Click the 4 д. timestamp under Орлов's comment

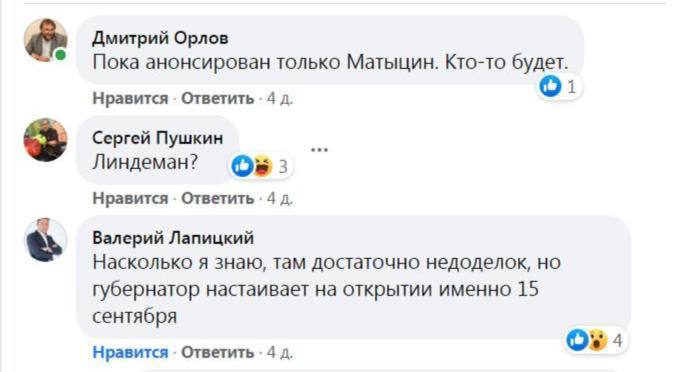coord(280,99)
